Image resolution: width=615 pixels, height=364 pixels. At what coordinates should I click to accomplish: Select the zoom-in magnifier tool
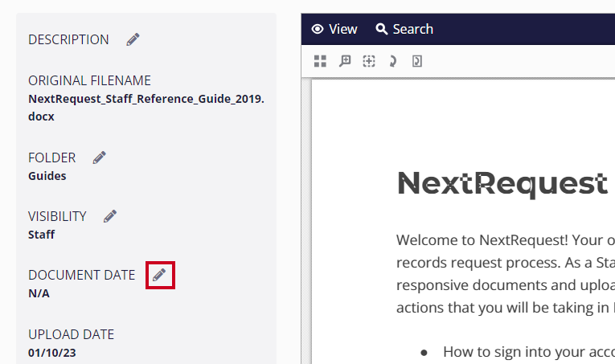[x=345, y=61]
